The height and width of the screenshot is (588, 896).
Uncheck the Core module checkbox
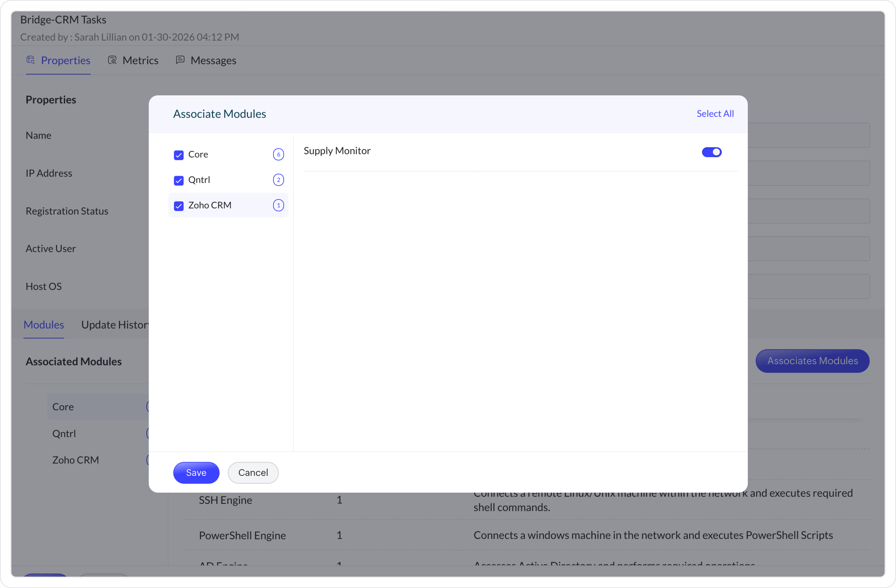tap(179, 155)
